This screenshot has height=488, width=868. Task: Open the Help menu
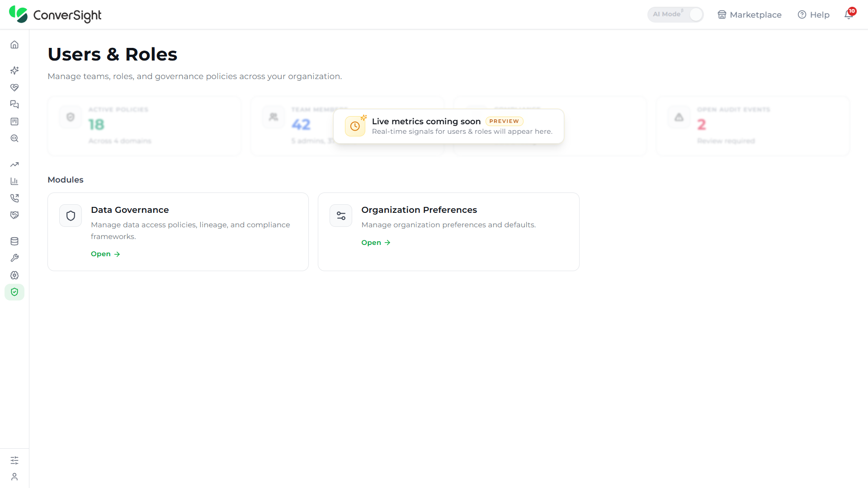click(x=814, y=15)
